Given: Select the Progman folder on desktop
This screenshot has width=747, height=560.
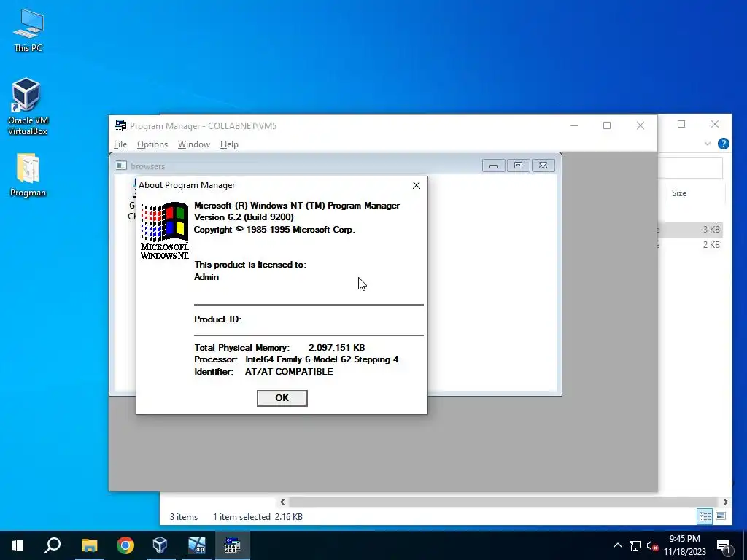Looking at the screenshot, I should (x=28, y=175).
